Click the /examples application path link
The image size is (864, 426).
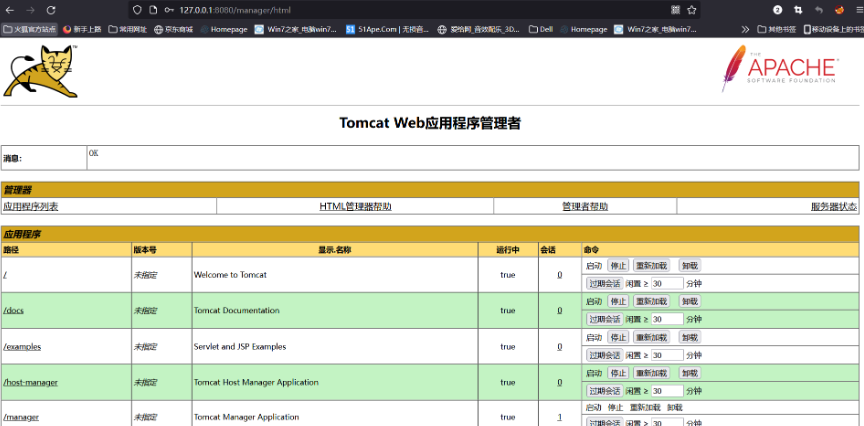coord(22,347)
